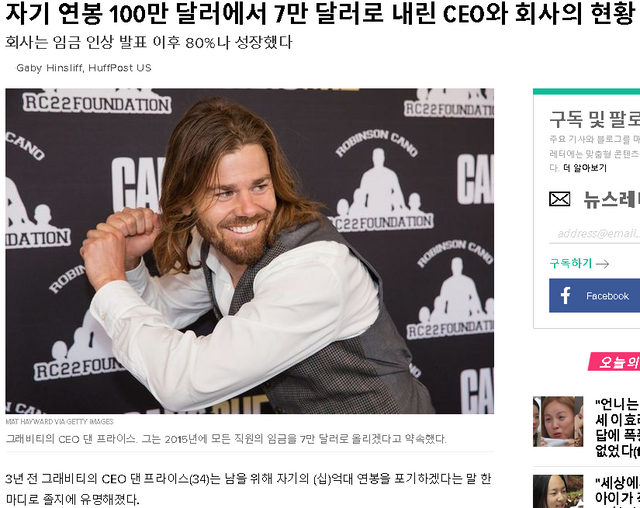640x508 pixels.
Task: Click the photo caption about 그래비티 CEO
Action: (x=226, y=439)
